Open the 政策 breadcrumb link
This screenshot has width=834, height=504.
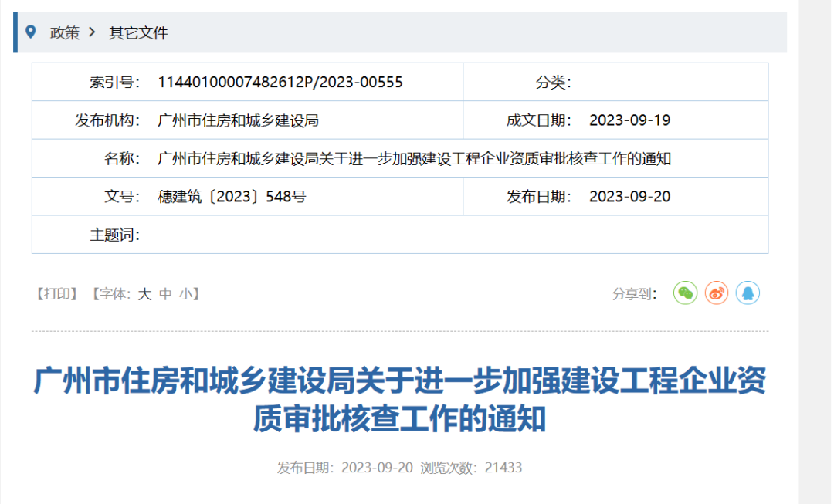pos(64,33)
